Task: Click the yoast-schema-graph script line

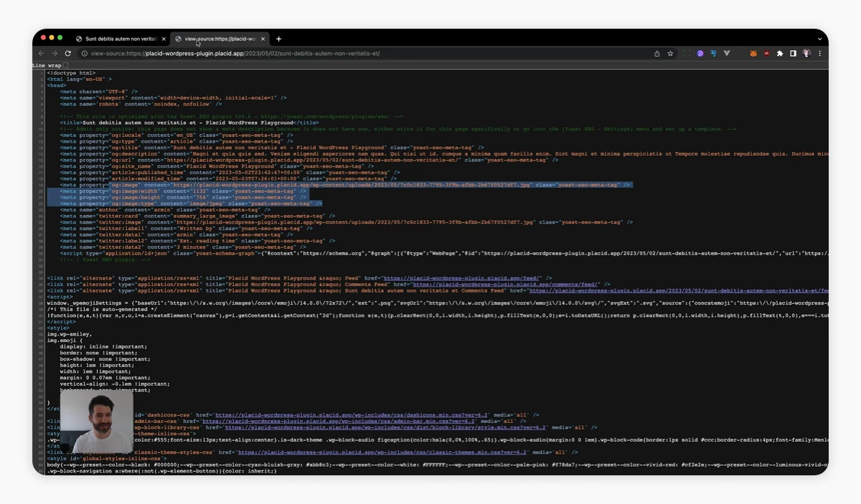Action: (x=444, y=253)
